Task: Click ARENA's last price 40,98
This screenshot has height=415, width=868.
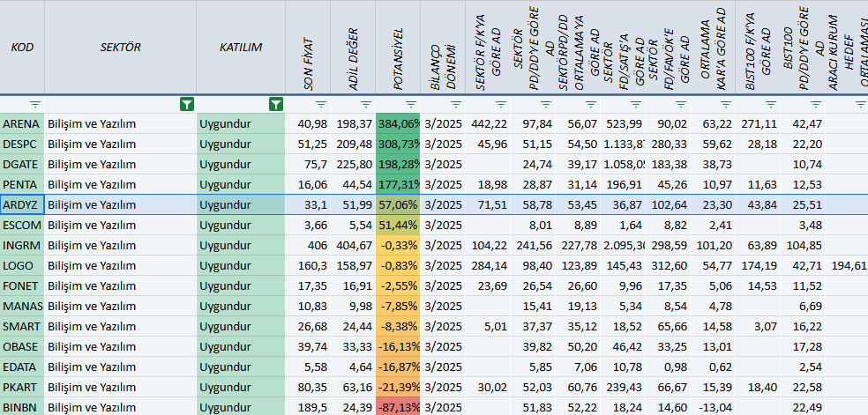Action: point(309,123)
